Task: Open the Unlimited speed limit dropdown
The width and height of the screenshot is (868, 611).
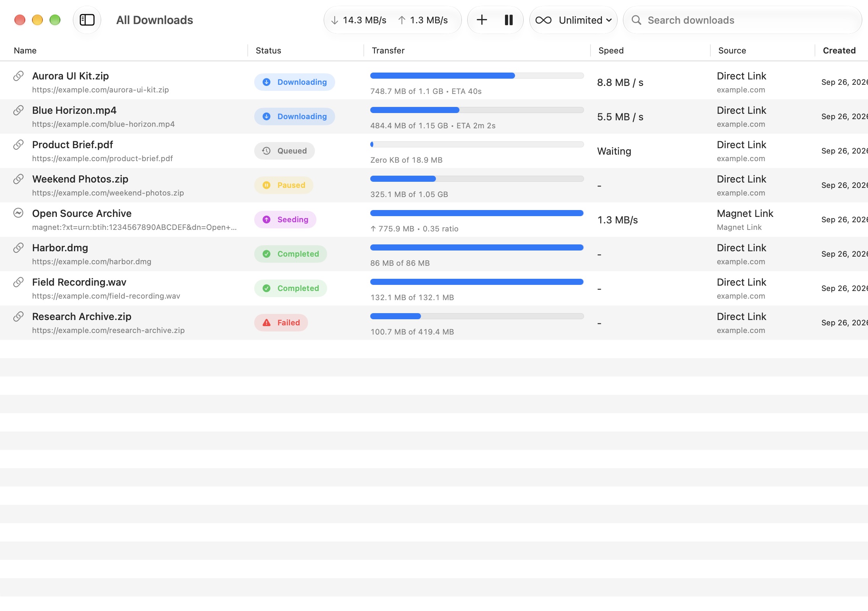Action: click(x=573, y=20)
